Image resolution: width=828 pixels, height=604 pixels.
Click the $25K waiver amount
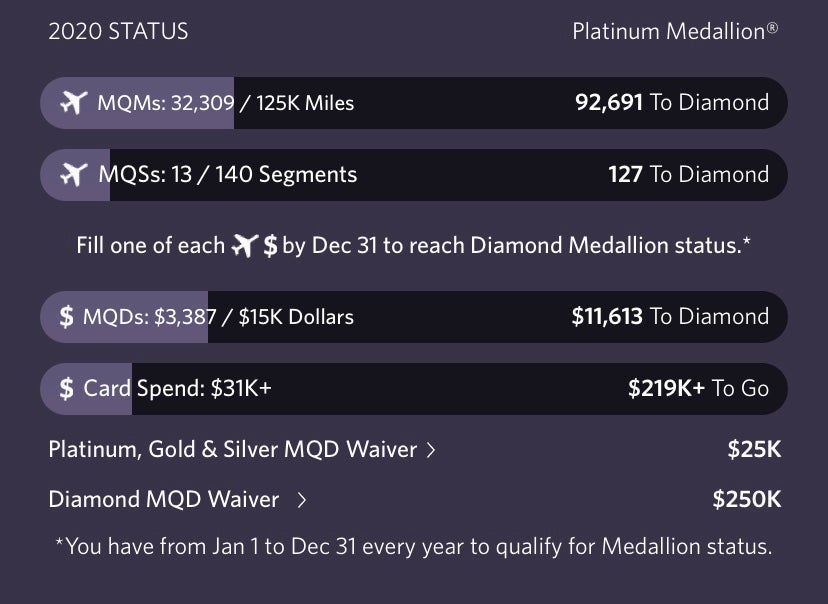(754, 450)
